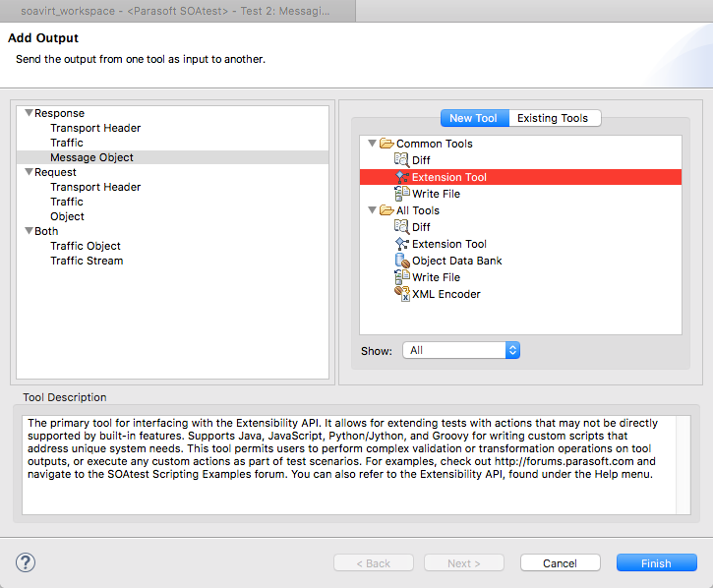Collapse the Response tree node
The image size is (713, 588).
[x=29, y=113]
